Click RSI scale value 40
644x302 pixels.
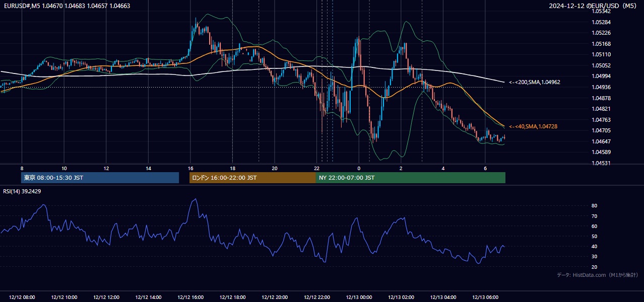tap(594, 247)
